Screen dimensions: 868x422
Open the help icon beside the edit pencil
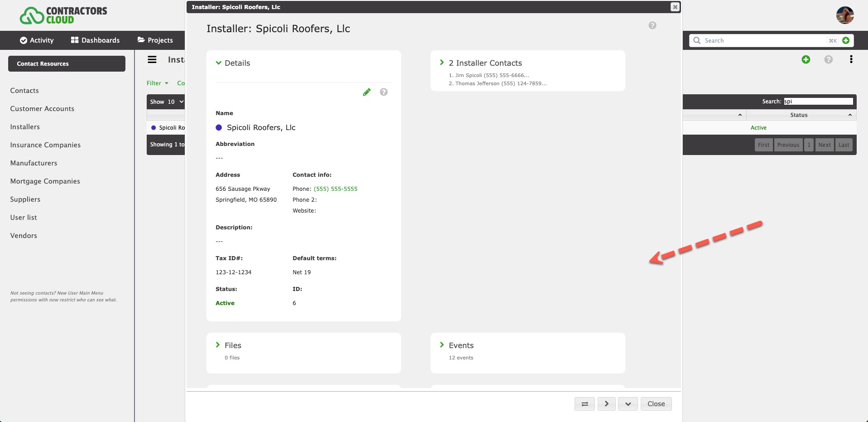(x=384, y=92)
